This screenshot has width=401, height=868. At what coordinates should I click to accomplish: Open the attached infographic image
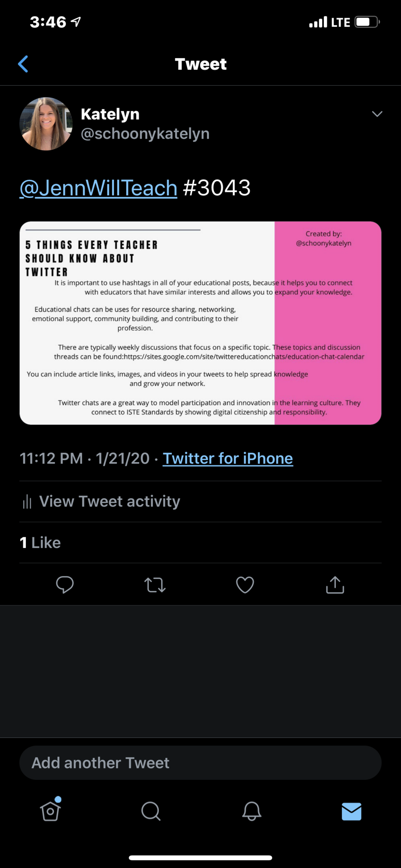[200, 323]
